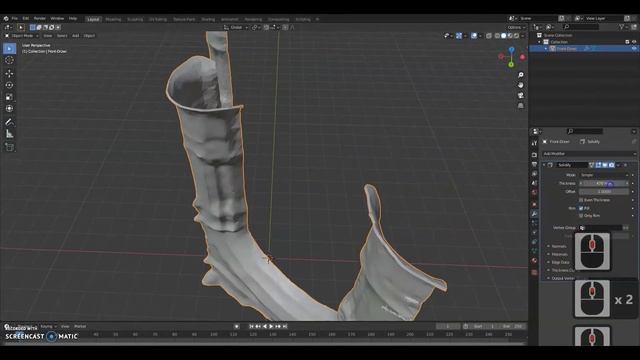Switch to the Layout workspace tab

(93, 19)
